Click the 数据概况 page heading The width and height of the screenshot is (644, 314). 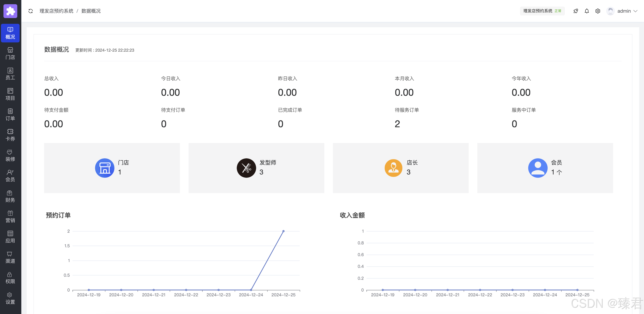point(56,50)
